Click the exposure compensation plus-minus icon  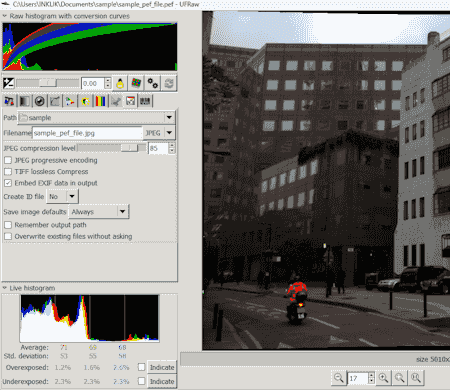coord(8,83)
